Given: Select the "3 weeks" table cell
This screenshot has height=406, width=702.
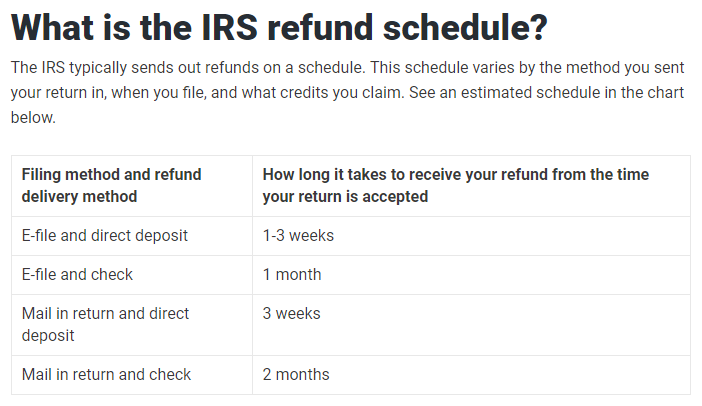Looking at the screenshot, I should pos(292,313).
